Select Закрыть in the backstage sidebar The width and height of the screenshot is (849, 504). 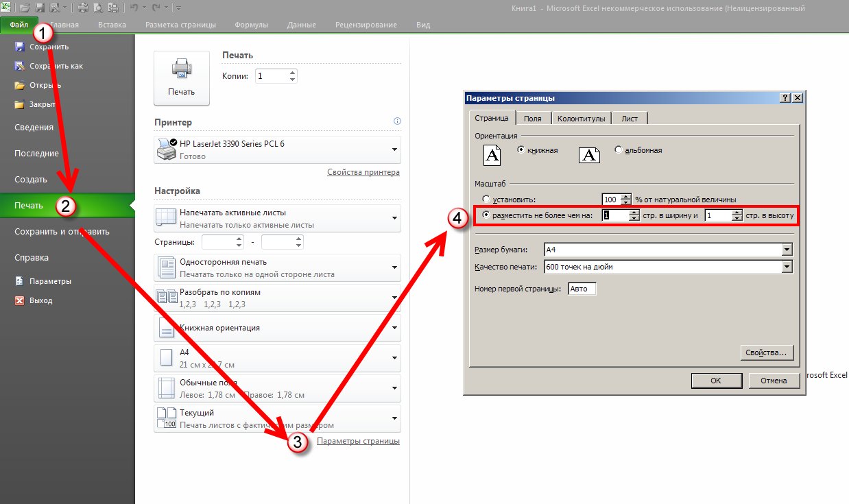click(x=36, y=104)
